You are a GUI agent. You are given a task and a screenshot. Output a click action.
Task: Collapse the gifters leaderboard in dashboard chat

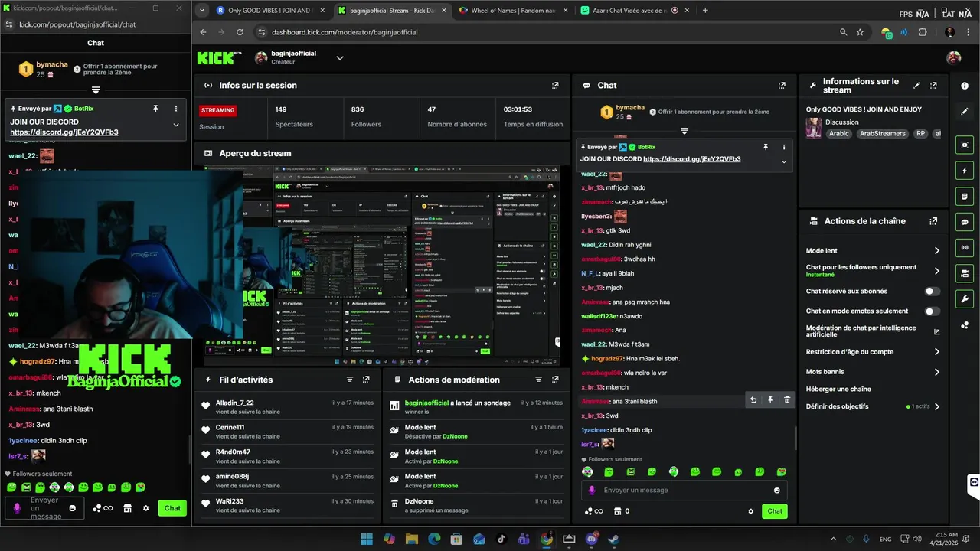pos(684,130)
